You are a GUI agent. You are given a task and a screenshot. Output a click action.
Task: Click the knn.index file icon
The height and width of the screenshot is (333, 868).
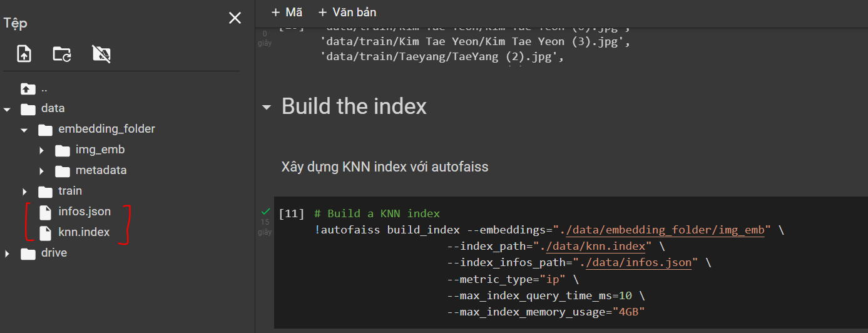(x=45, y=233)
